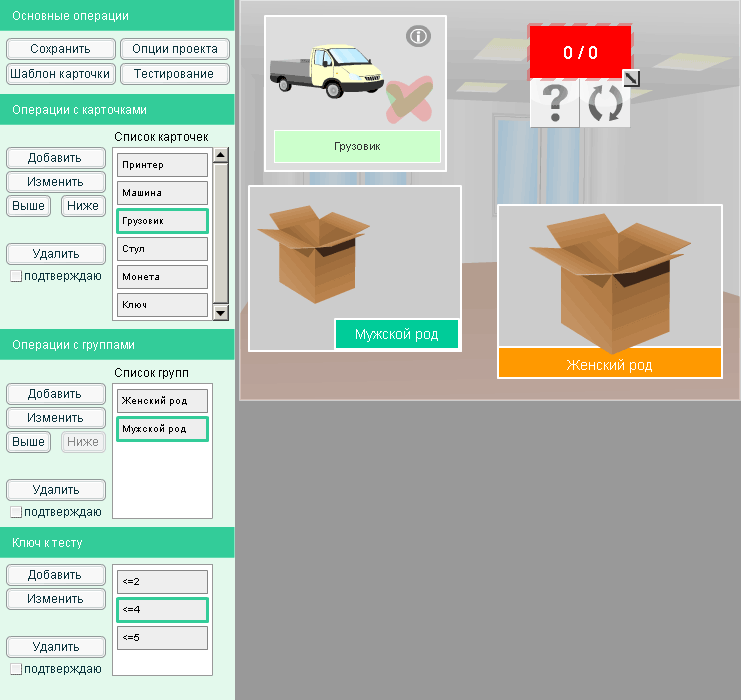This screenshot has width=741, height=700.
Task: Click the circular arrows refresh icon
Action: [605, 103]
